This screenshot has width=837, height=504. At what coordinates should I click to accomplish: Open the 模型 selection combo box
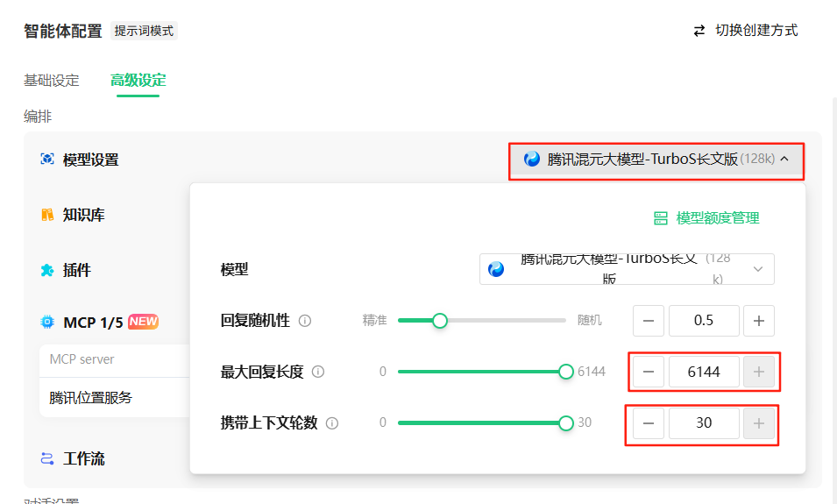pos(627,269)
